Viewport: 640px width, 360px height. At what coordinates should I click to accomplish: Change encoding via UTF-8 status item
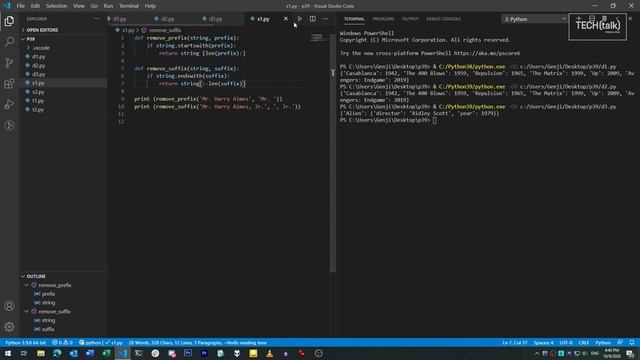coord(566,342)
